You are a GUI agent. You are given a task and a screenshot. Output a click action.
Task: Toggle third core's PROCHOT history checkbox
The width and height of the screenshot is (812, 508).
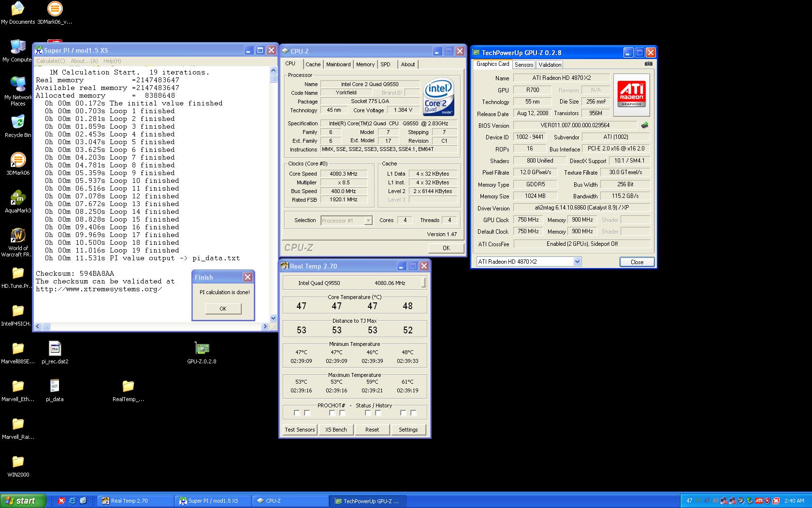(x=378, y=413)
